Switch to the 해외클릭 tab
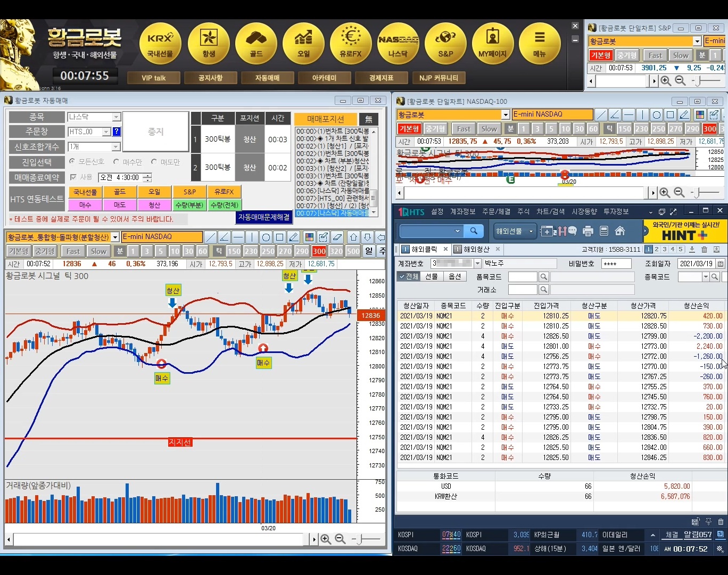This screenshot has height=575, width=728. [424, 249]
